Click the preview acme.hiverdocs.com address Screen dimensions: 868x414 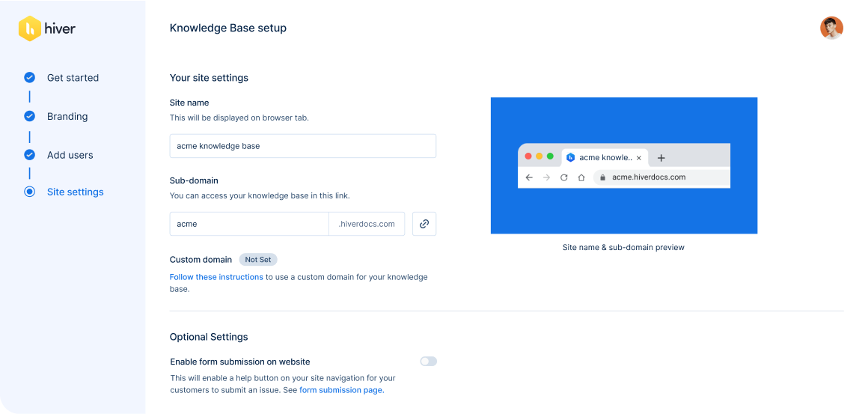pyautogui.click(x=649, y=177)
